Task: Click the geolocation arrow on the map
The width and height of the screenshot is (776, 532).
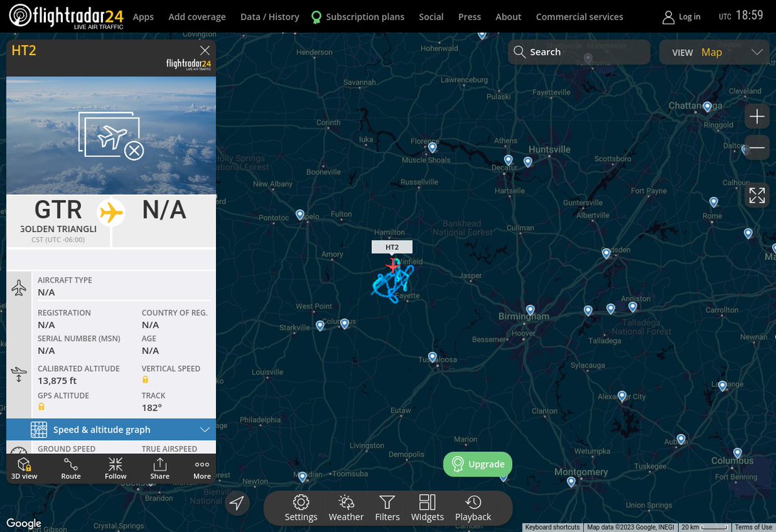Action: (x=238, y=502)
